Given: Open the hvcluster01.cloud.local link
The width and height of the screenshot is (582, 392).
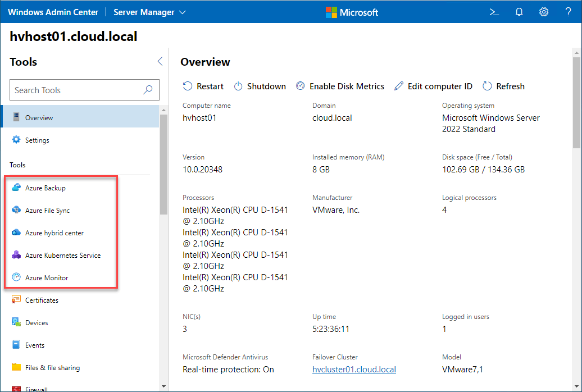Looking at the screenshot, I should (354, 370).
